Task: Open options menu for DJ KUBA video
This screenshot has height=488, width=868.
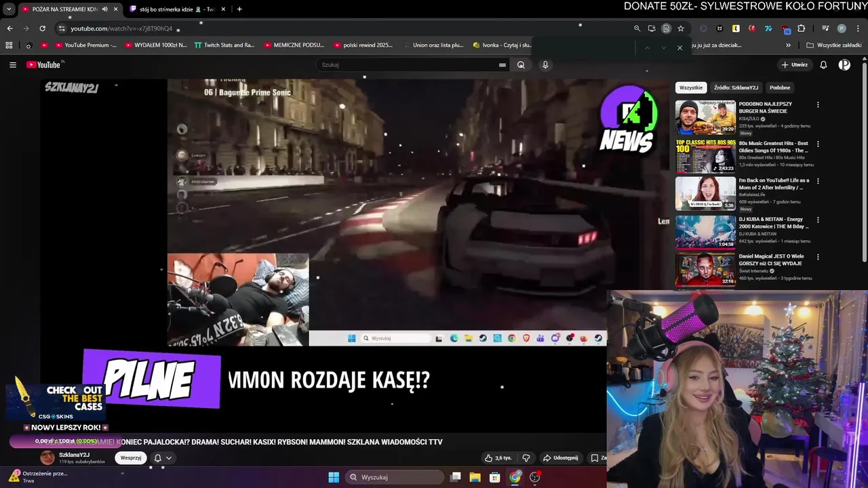Action: point(818,220)
